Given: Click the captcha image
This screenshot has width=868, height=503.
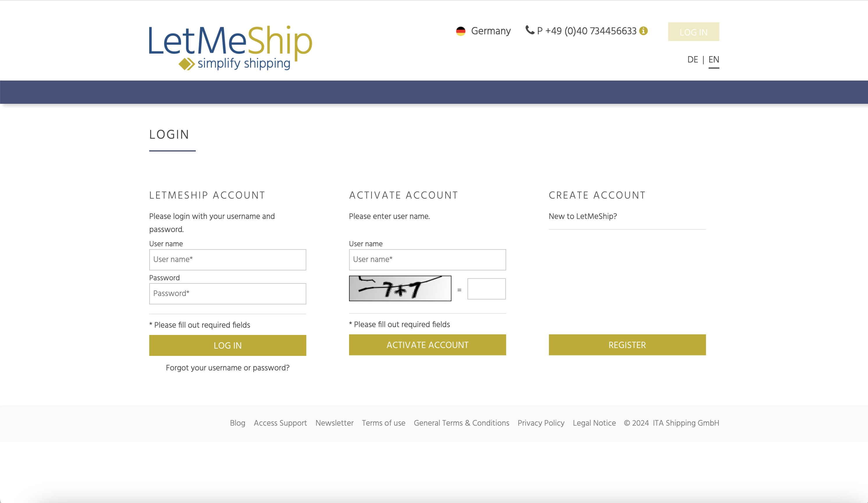Looking at the screenshot, I should click(400, 288).
